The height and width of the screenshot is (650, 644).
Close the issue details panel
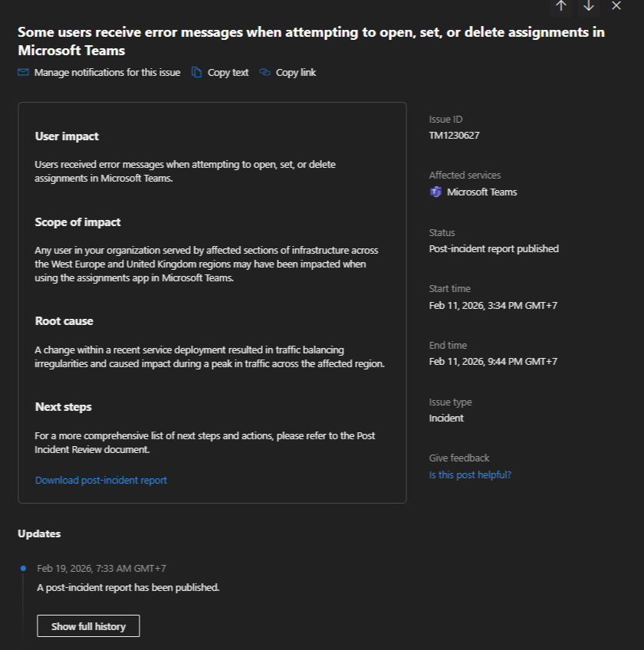pos(616,5)
